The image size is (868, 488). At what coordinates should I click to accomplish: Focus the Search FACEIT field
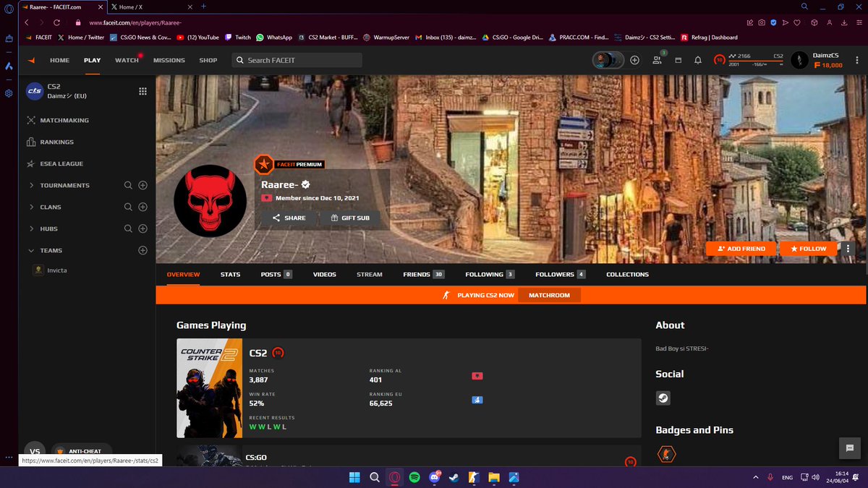[297, 60]
